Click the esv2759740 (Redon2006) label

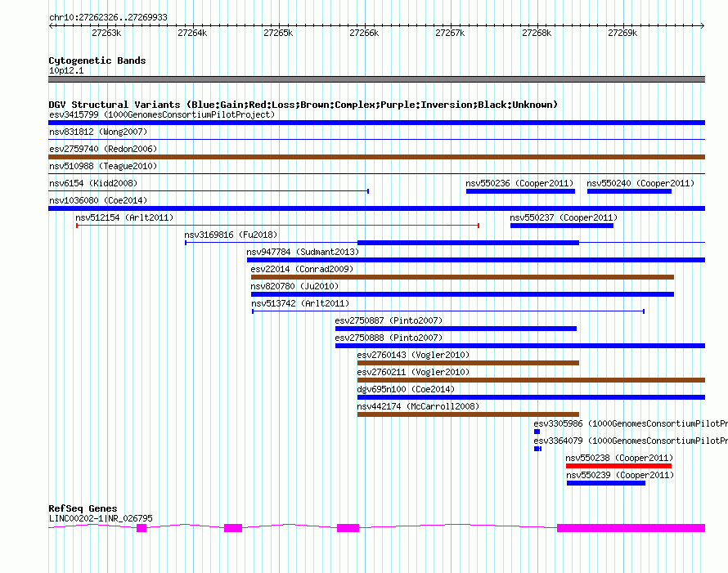point(103,149)
